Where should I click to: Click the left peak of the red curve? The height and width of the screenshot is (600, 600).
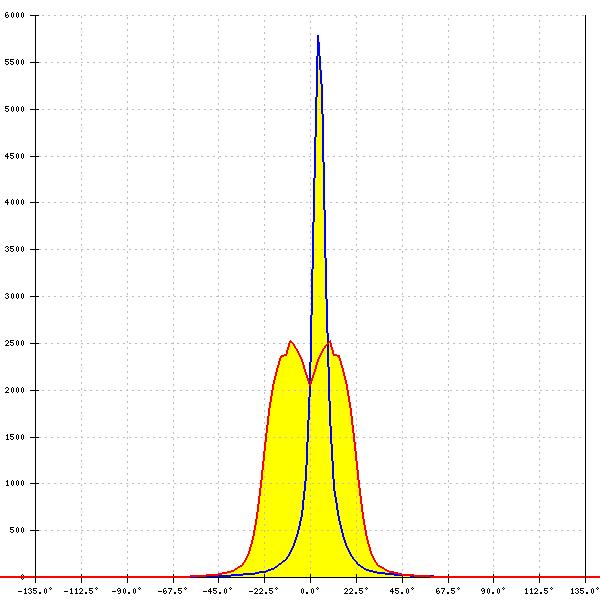[x=290, y=341]
